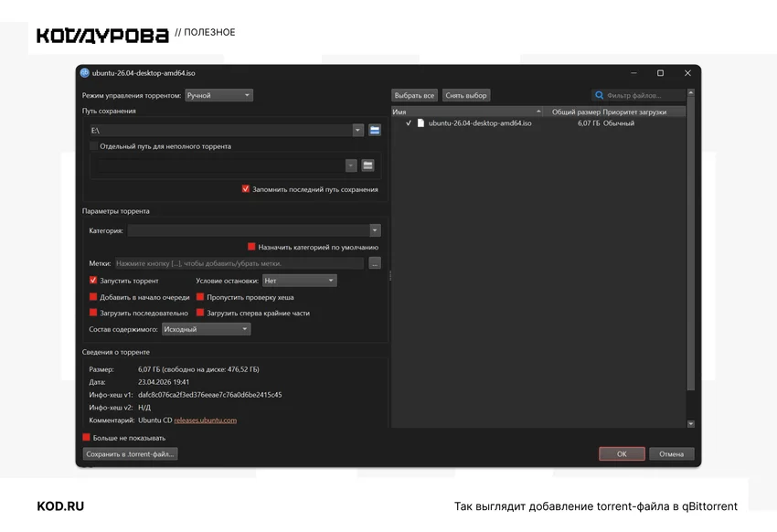Viewport: 777px width, 532px height.
Task: Minimize the dialog window
Action: coord(633,73)
